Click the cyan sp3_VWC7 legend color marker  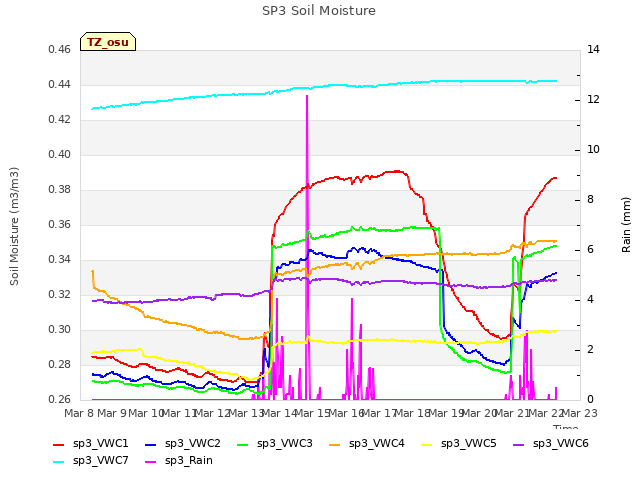[x=59, y=462]
